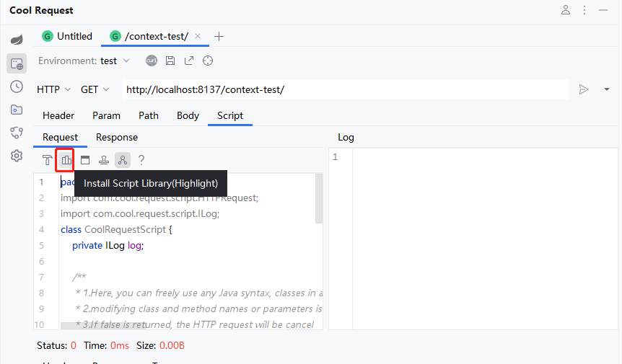Click Install Script Library icon
Screen dimensions: 622x364
point(66,160)
